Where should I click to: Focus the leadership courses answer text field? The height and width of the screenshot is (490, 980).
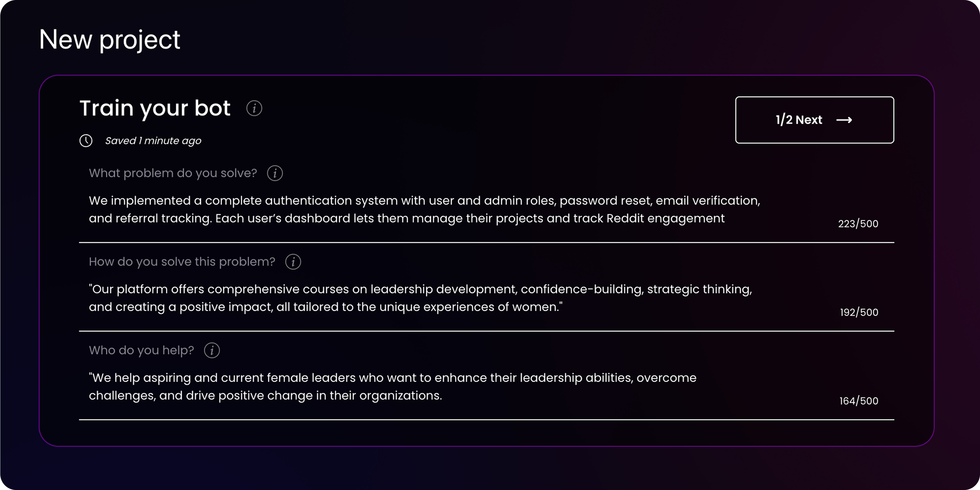coord(420,298)
